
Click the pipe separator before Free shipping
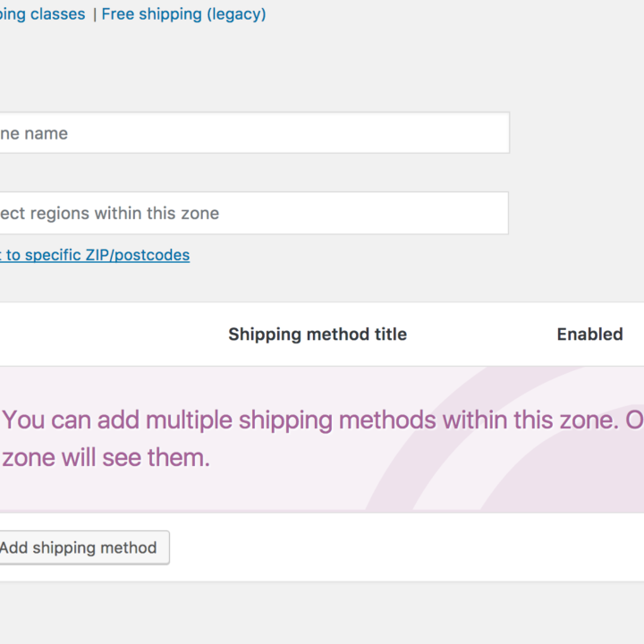(94, 14)
